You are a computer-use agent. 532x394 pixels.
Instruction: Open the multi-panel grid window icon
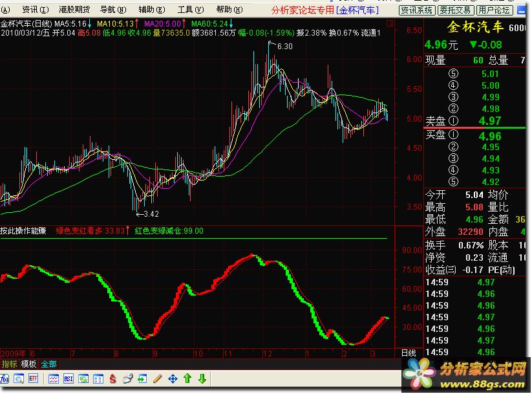point(98,379)
